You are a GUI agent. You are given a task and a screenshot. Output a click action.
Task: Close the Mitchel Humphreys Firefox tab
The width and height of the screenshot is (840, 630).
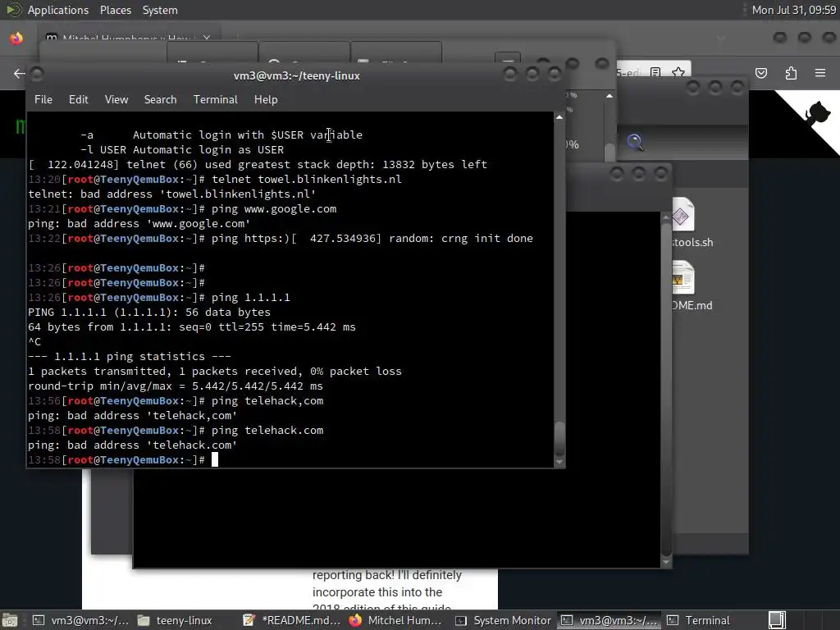(x=207, y=38)
